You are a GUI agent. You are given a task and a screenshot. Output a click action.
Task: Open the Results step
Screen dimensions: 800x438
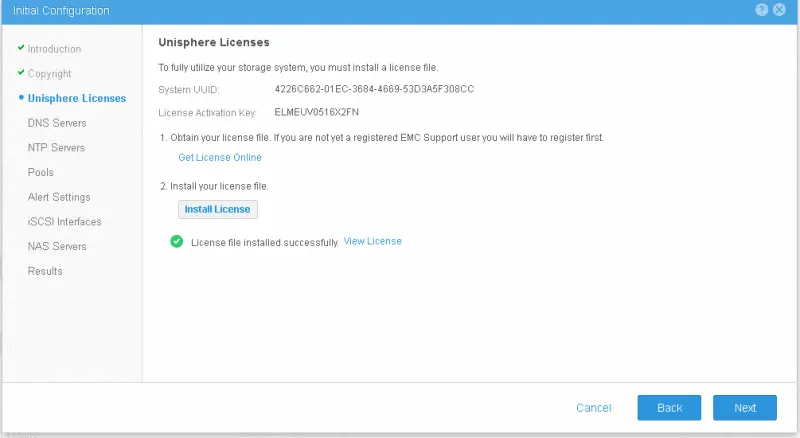pyautogui.click(x=45, y=271)
